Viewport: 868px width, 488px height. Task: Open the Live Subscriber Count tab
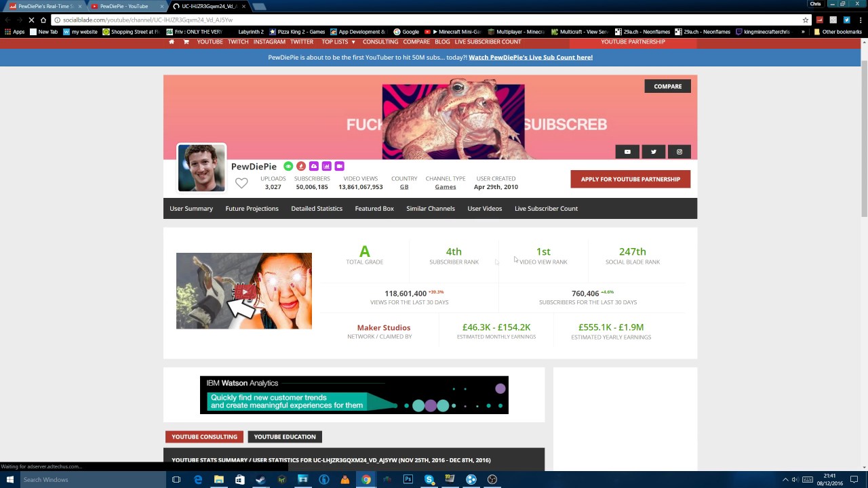point(546,208)
